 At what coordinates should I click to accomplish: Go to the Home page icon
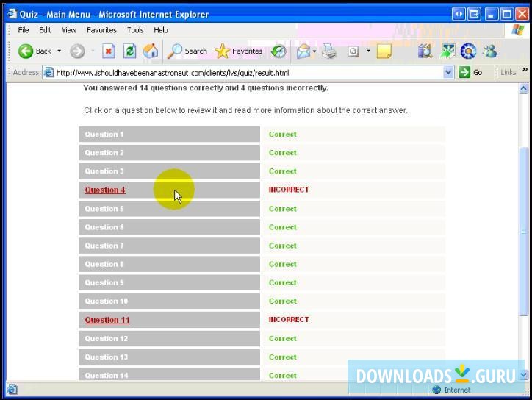tap(151, 51)
